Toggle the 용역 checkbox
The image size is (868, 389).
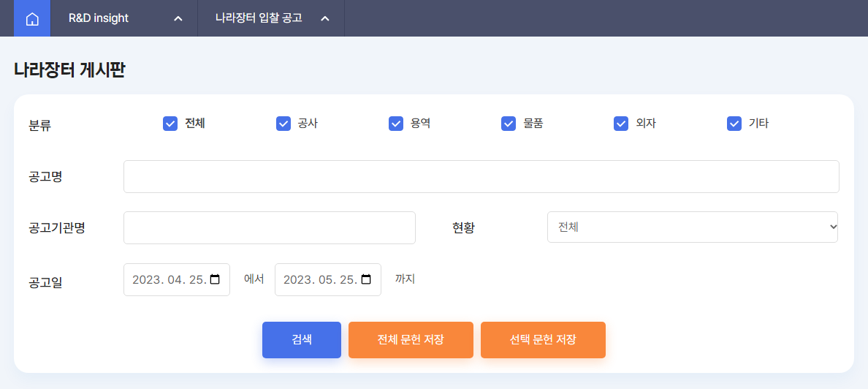click(396, 124)
